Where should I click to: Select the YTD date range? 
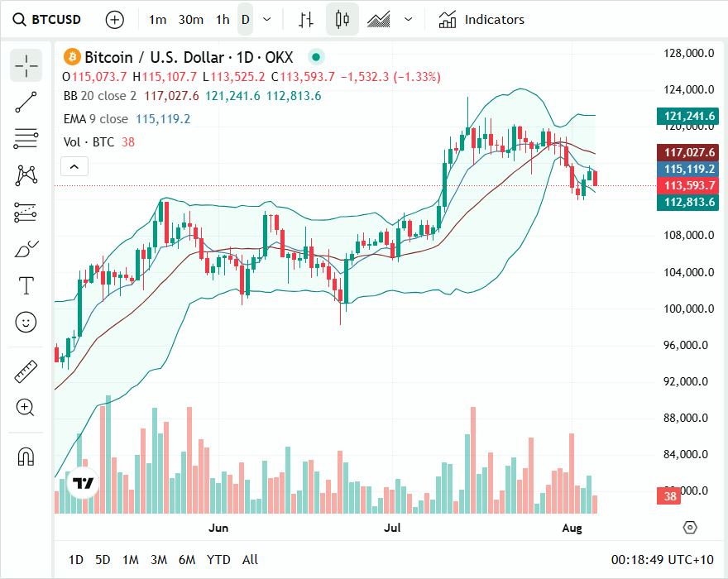pos(218,560)
